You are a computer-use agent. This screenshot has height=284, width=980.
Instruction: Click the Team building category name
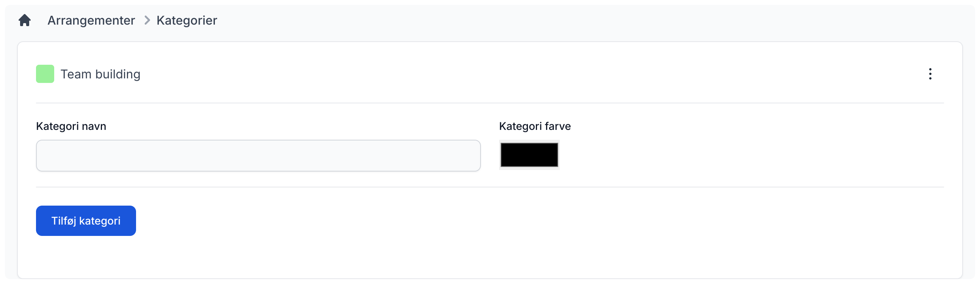point(100,74)
